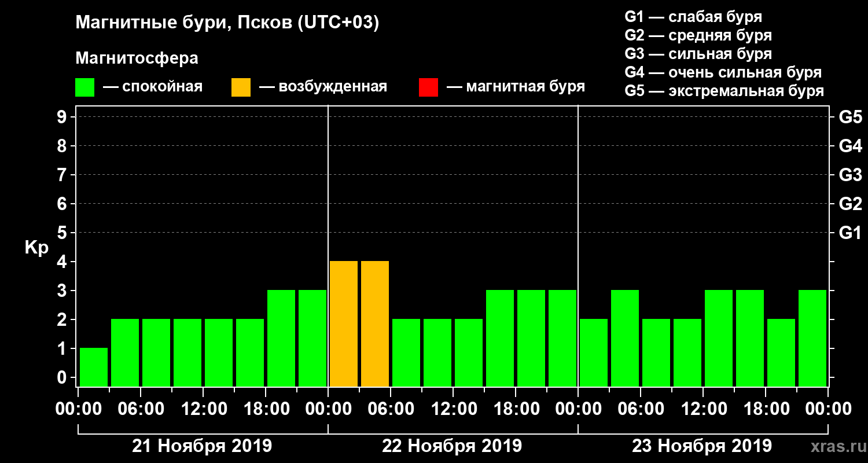
Task: Click the '12:00' time label under 23 November
Action: click(703, 409)
